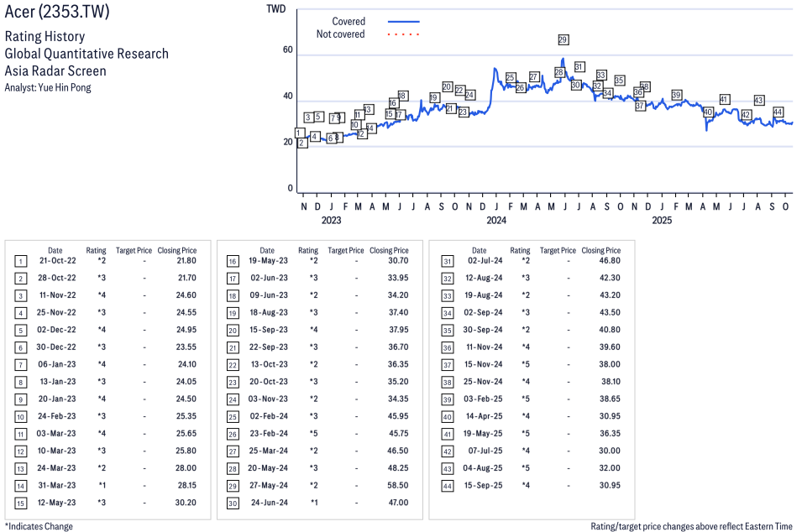The image size is (802, 532).
Task: Click the blue Covered legend line sample
Action: click(x=403, y=22)
